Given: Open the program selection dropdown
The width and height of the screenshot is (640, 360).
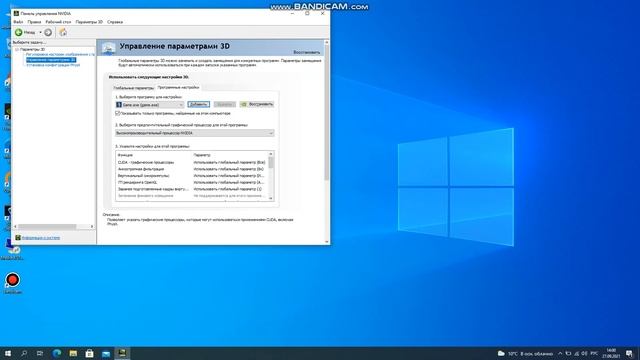Looking at the screenshot, I should pyautogui.click(x=149, y=105).
